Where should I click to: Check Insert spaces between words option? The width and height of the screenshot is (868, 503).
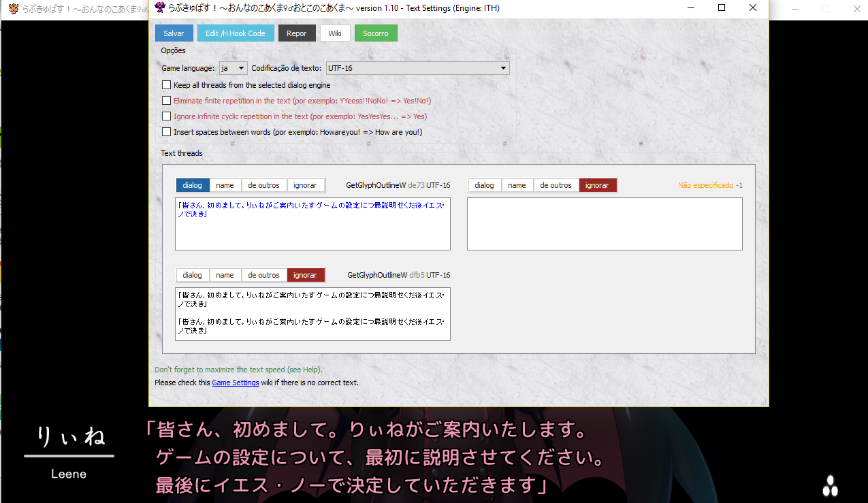(x=167, y=132)
